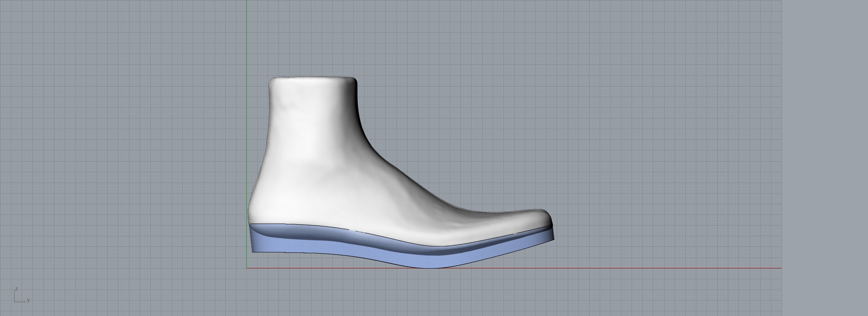Click the blank gray area right of the grid
The height and width of the screenshot is (316, 868).
[825, 158]
